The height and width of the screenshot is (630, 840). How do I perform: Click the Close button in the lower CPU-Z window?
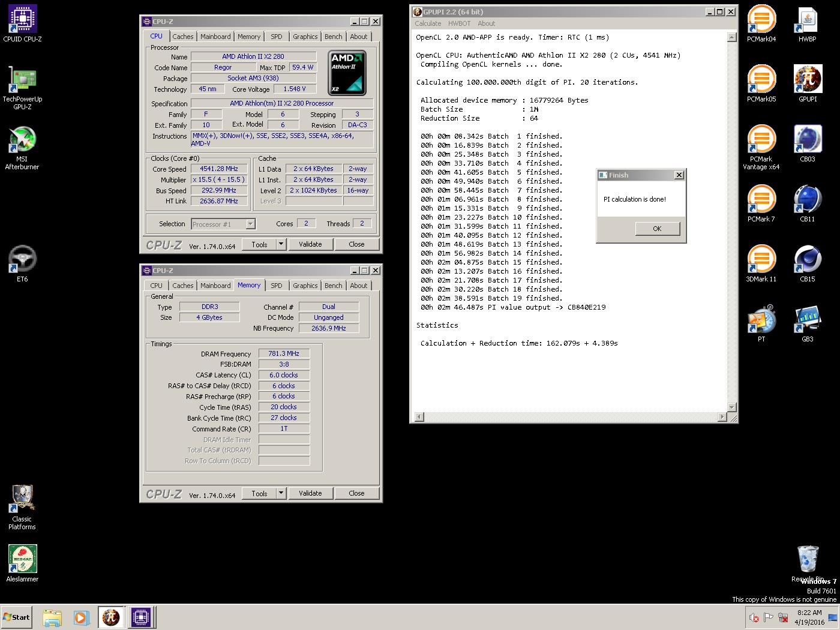click(356, 493)
